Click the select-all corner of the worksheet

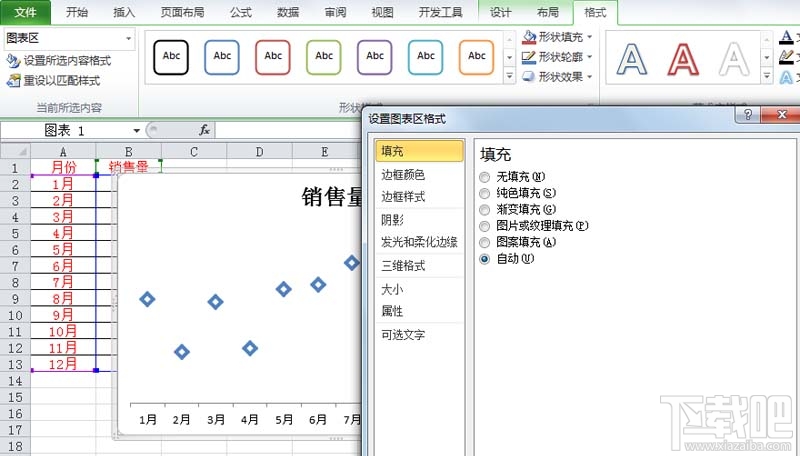pos(16,151)
